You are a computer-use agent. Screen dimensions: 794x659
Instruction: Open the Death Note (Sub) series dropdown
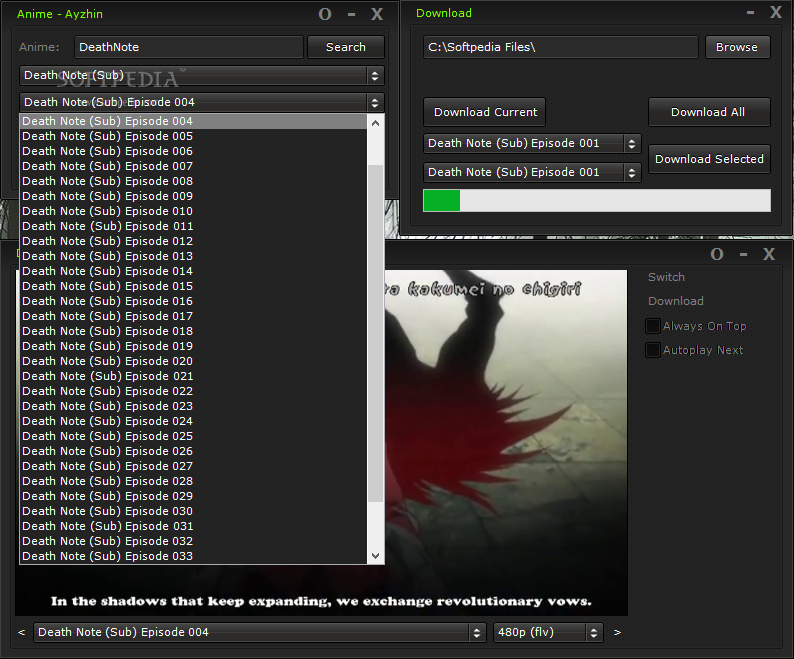202,75
